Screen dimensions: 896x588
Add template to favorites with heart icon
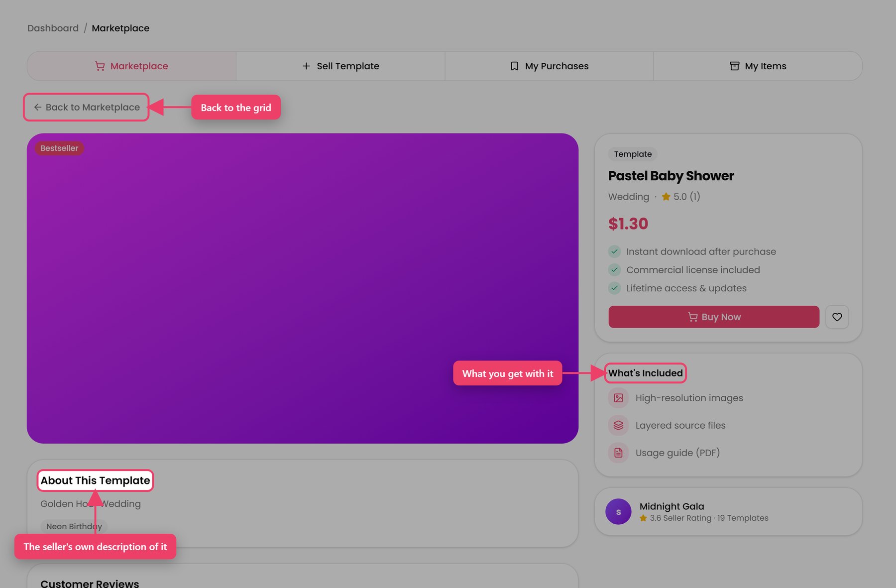pos(837,317)
